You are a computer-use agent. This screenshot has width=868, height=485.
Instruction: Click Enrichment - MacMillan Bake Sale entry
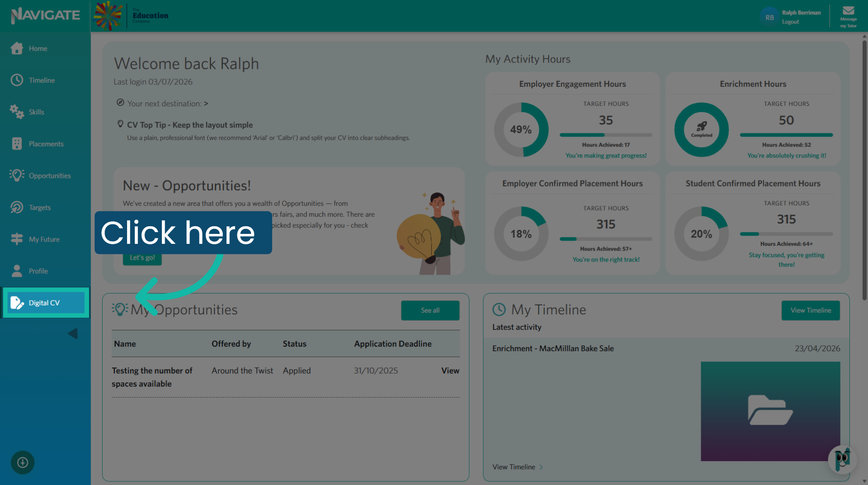(553, 348)
